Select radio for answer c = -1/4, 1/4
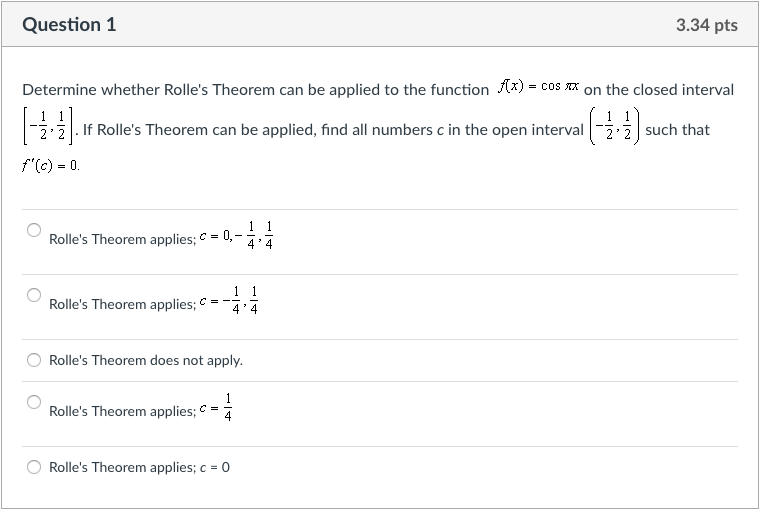This screenshot has width=760, height=512. click(x=34, y=295)
